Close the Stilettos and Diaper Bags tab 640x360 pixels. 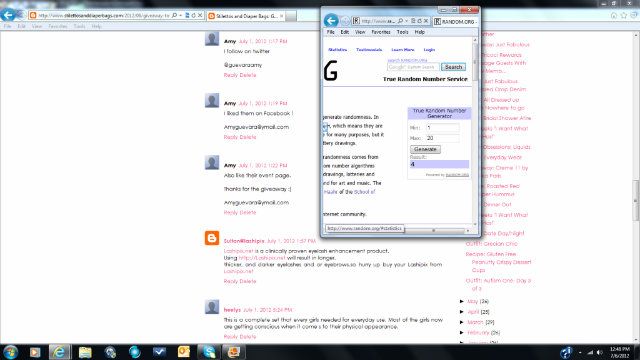[282, 16]
